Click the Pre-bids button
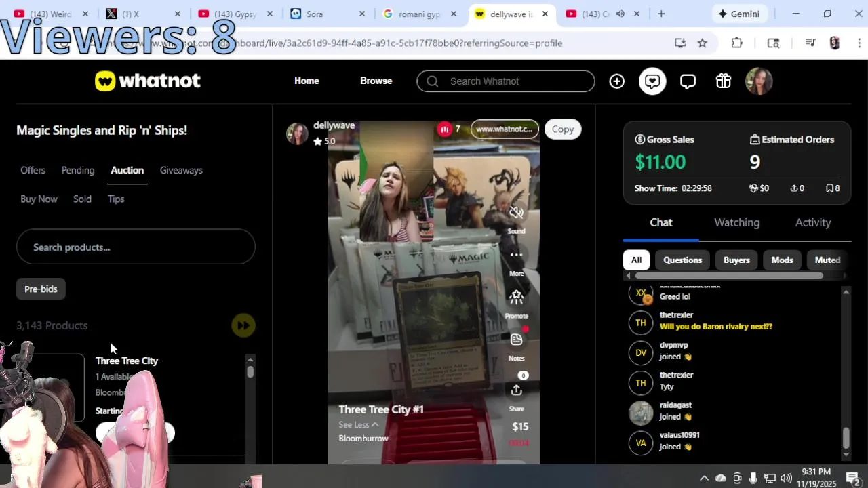 pyautogui.click(x=41, y=289)
